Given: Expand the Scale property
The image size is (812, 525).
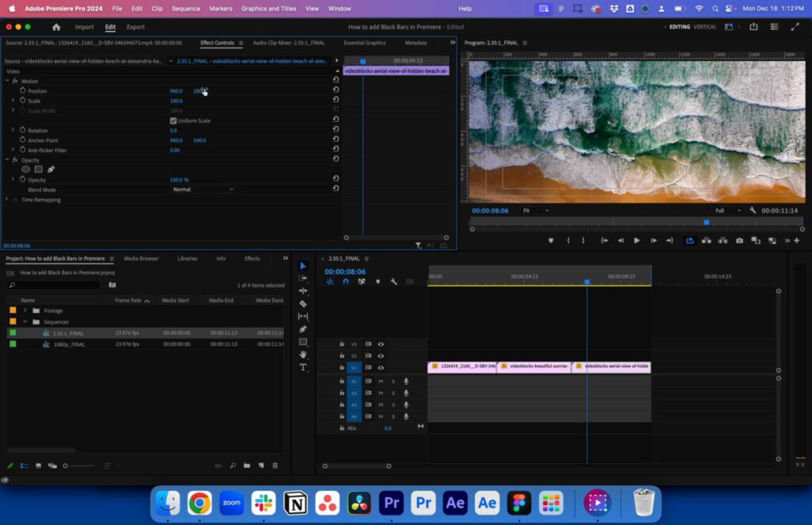Looking at the screenshot, I should click(x=13, y=101).
